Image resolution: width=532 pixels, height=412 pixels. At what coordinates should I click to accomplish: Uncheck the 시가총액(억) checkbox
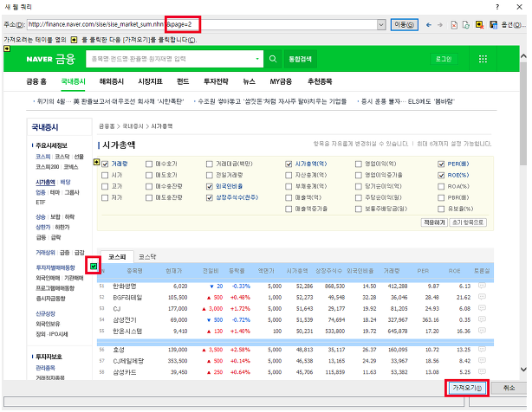(x=289, y=164)
